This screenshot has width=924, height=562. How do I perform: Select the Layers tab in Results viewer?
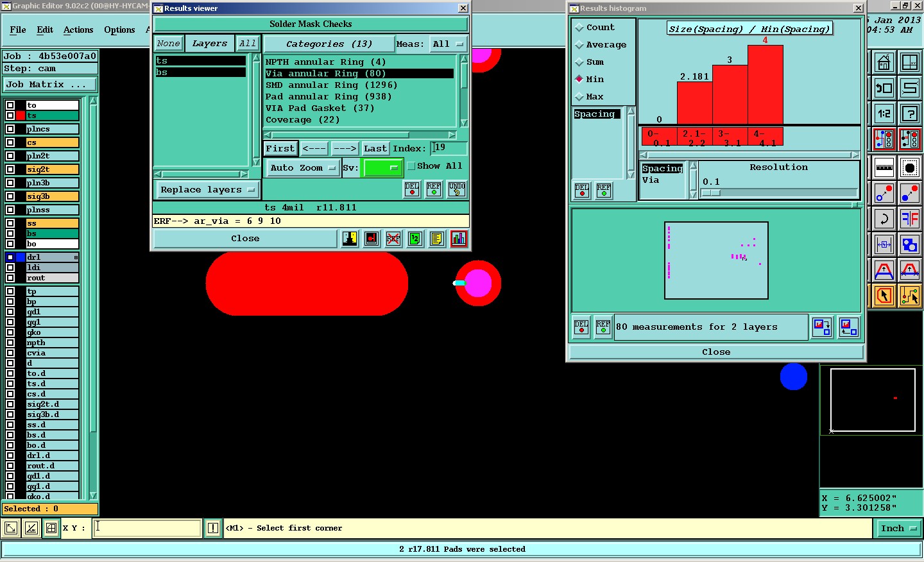click(210, 44)
